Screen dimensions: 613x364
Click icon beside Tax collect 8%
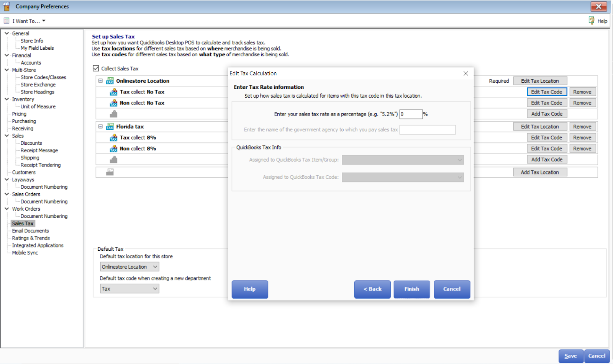point(113,138)
